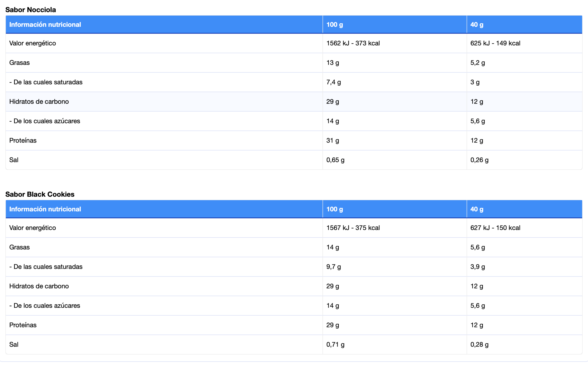Select the 1562 kJ - 373 kcal cell
This screenshot has width=588, height=367.
(x=353, y=43)
